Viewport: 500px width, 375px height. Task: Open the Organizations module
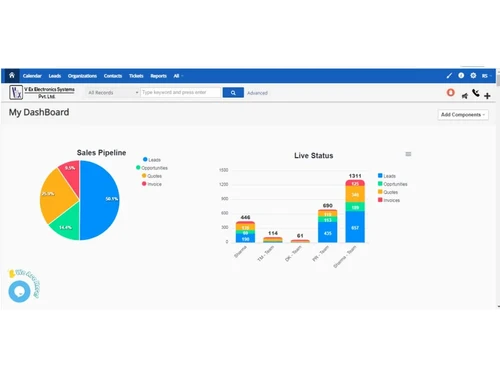pyautogui.click(x=82, y=76)
